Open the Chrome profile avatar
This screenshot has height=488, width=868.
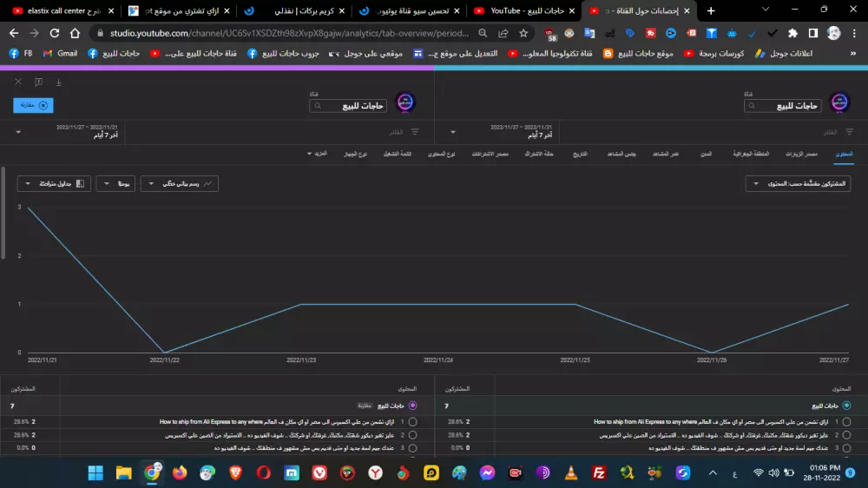[x=833, y=33]
